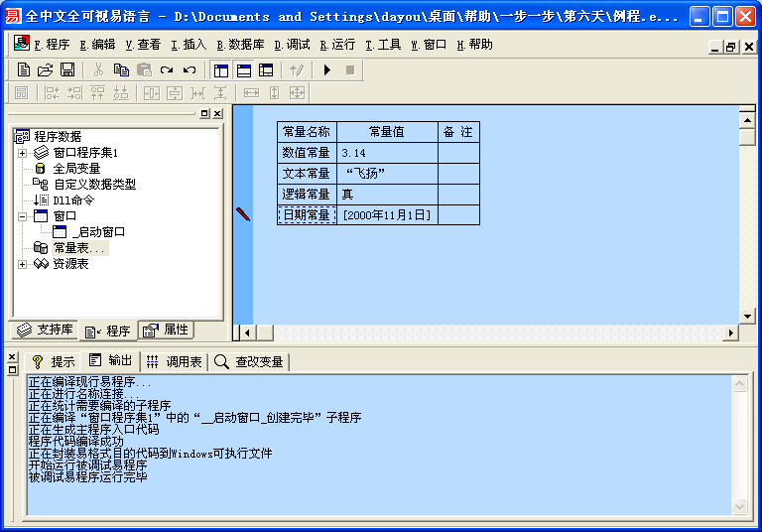Open the T.工具 menu

coord(383,45)
